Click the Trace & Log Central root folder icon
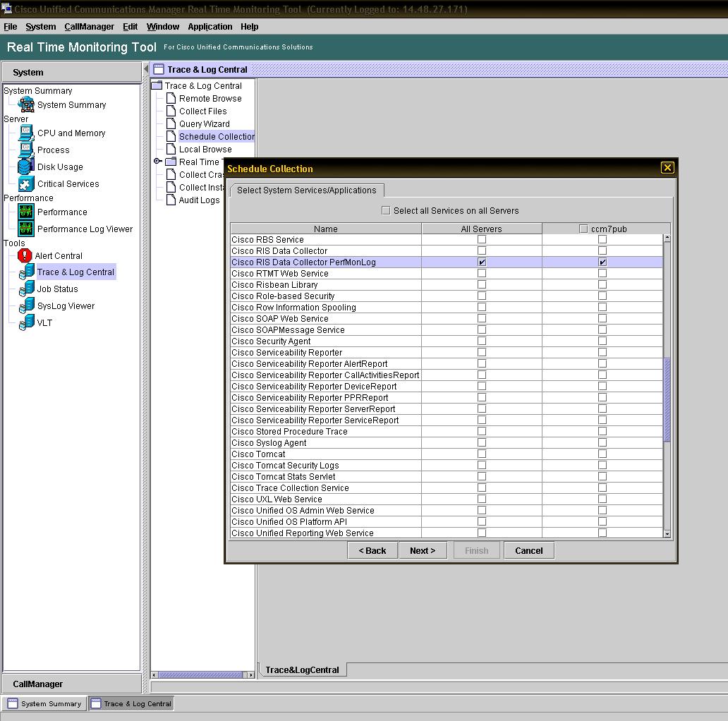This screenshot has width=728, height=721. tap(157, 85)
